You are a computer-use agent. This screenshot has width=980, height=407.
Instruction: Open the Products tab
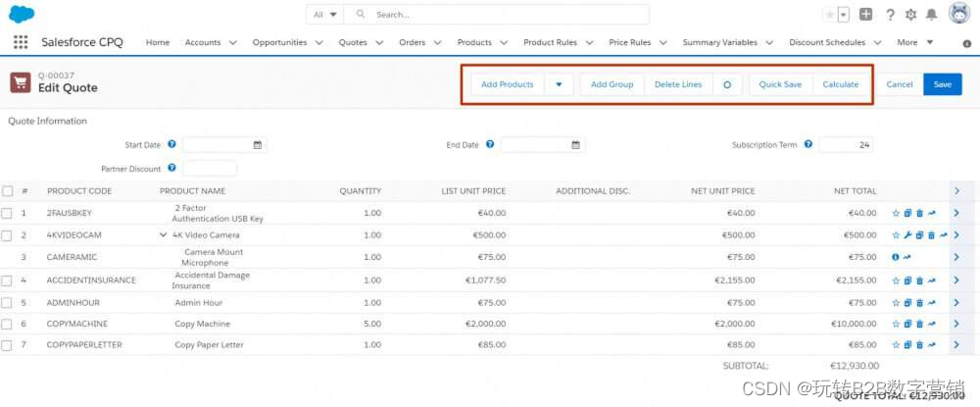click(474, 42)
